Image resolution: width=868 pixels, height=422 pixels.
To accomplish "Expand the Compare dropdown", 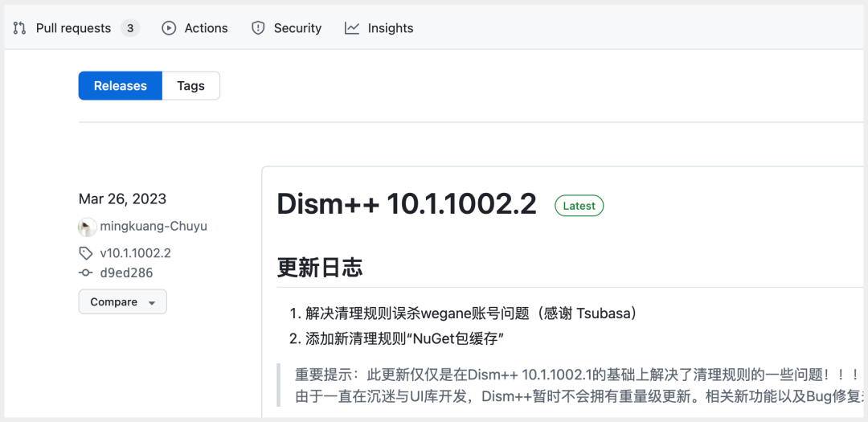I will pyautogui.click(x=122, y=301).
